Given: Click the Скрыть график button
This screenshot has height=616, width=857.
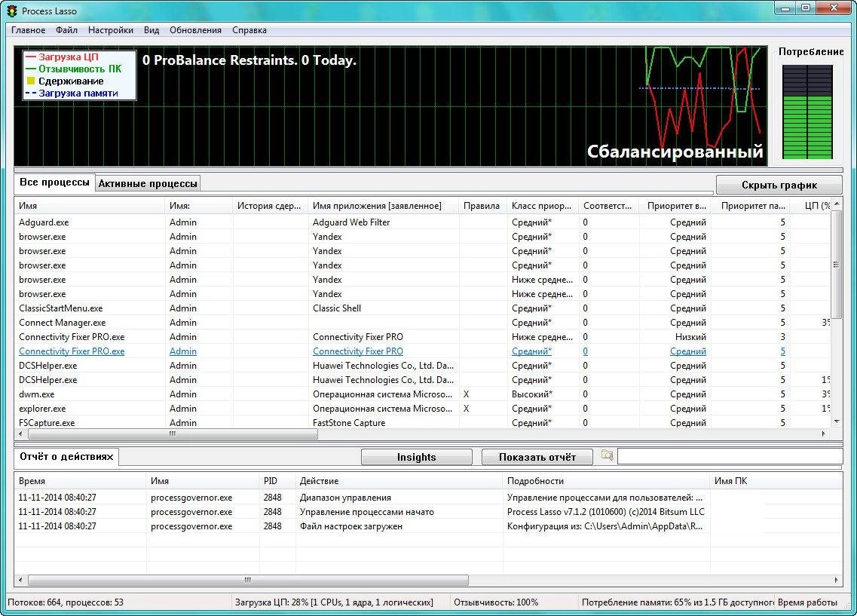Looking at the screenshot, I should [x=779, y=185].
